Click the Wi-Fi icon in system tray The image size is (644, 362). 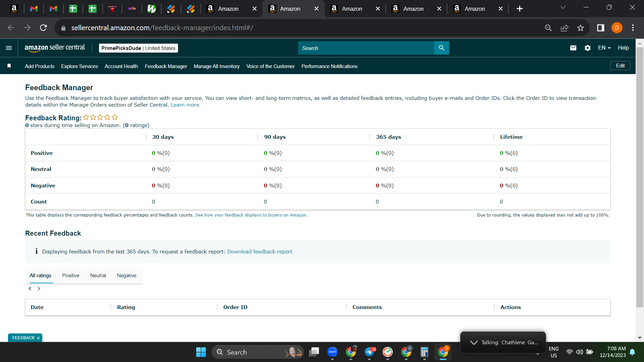point(569,352)
